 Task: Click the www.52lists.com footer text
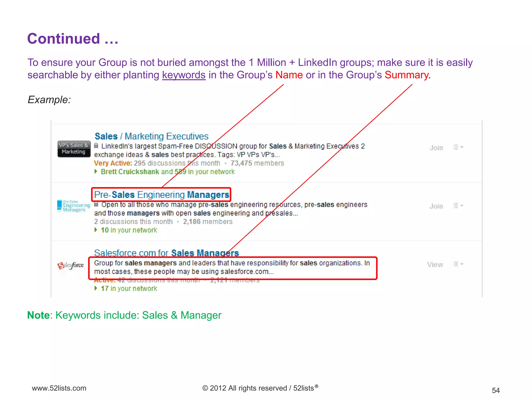click(x=59, y=388)
